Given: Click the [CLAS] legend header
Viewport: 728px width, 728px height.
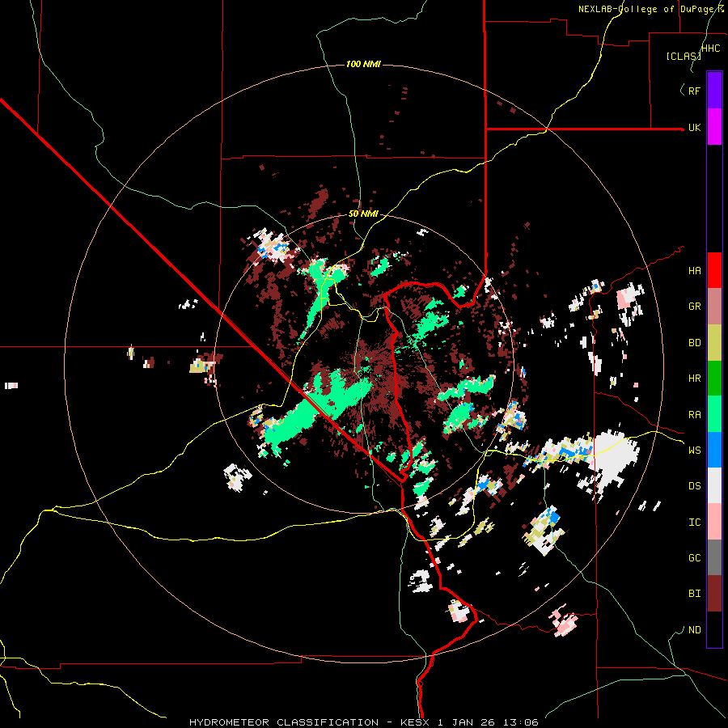Looking at the screenshot, I should 684,57.
